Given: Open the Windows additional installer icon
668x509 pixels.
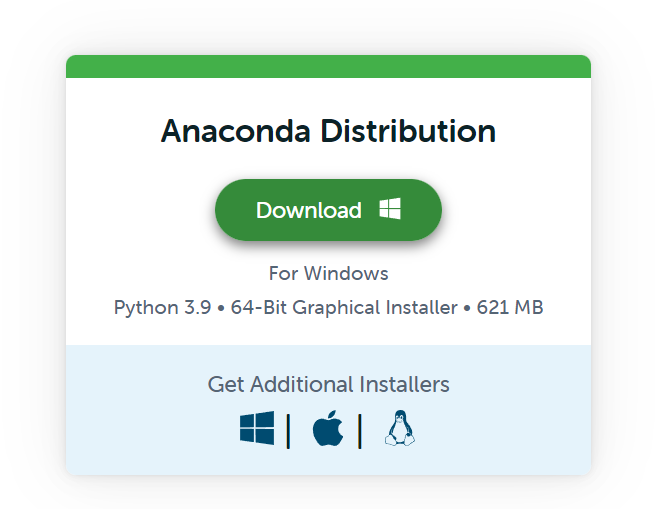Looking at the screenshot, I should pyautogui.click(x=256, y=428).
